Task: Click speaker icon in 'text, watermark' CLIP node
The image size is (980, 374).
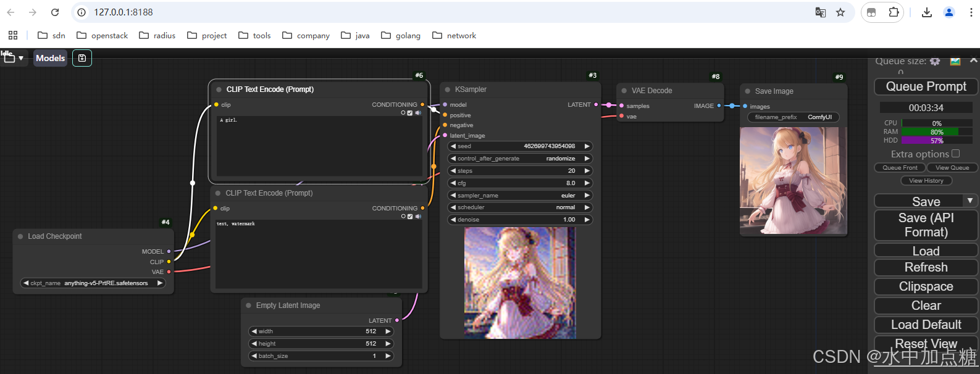Action: [x=418, y=217]
